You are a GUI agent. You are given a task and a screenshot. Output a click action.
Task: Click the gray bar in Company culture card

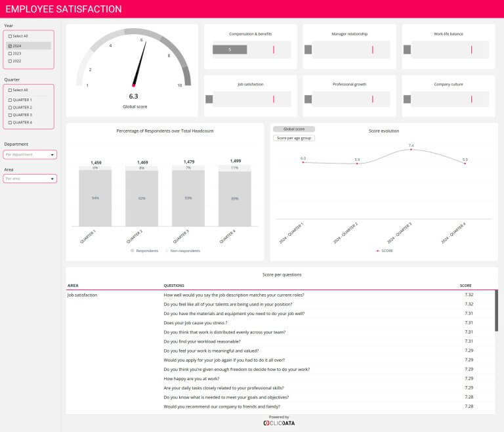(407, 99)
